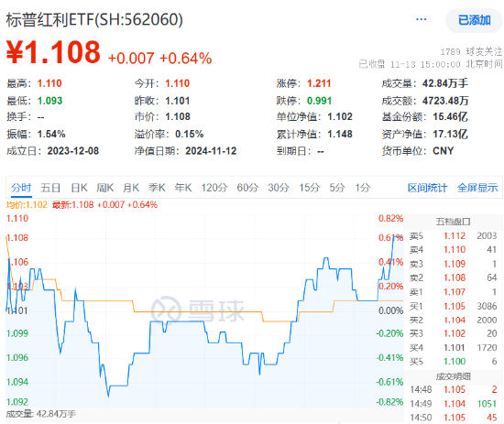Open the 季K chart tab
This screenshot has width=504, height=424.
point(157,188)
